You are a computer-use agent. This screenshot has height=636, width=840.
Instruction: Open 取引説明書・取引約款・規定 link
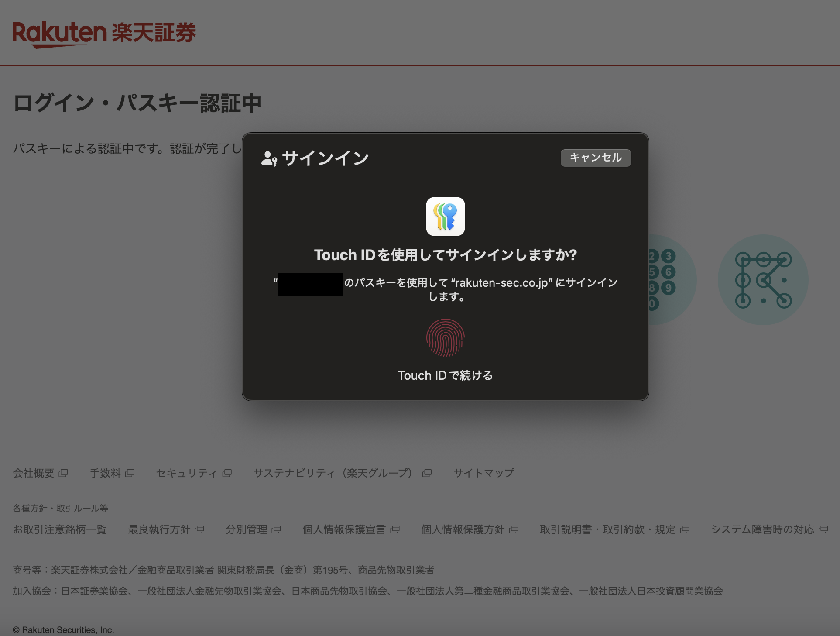(607, 529)
